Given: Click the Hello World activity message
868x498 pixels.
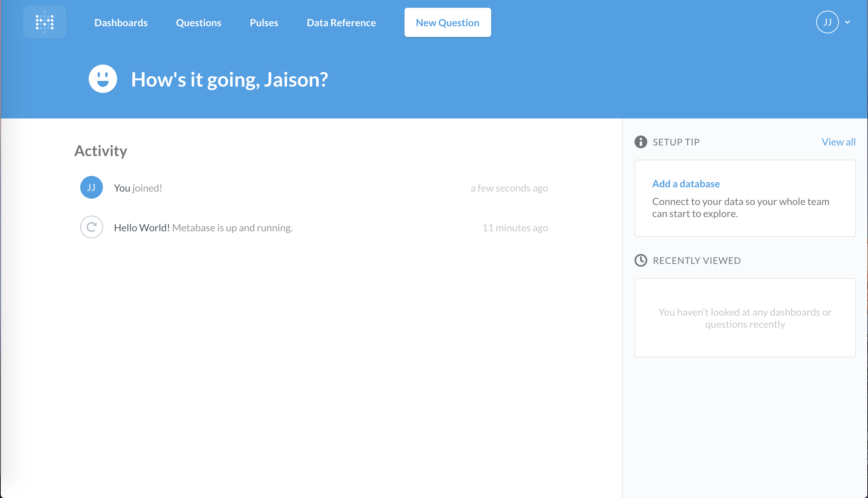Looking at the screenshot, I should pos(203,228).
